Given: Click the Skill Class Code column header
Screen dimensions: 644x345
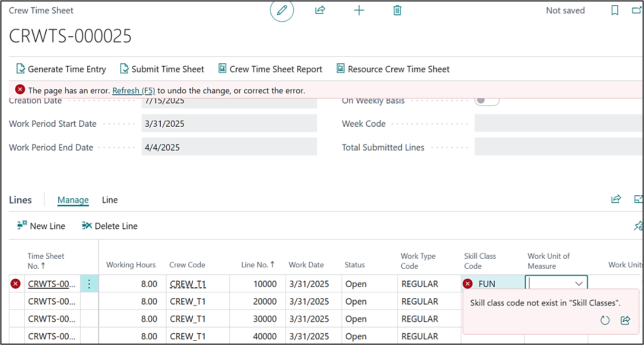Looking at the screenshot, I should 480,261.
